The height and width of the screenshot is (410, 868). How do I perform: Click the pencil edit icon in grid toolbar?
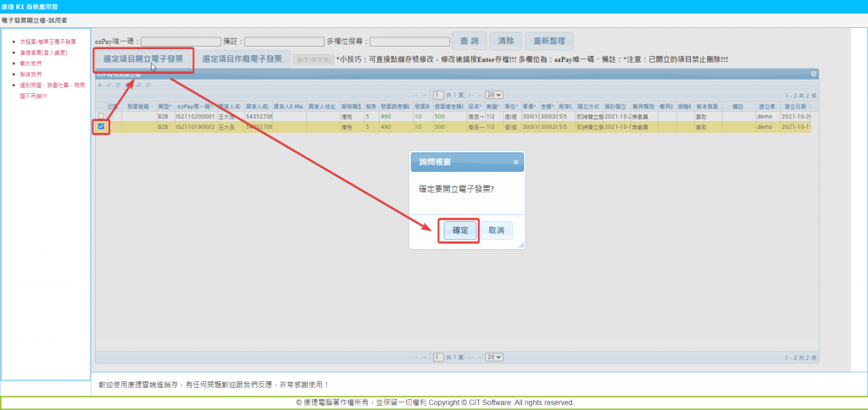(x=108, y=85)
